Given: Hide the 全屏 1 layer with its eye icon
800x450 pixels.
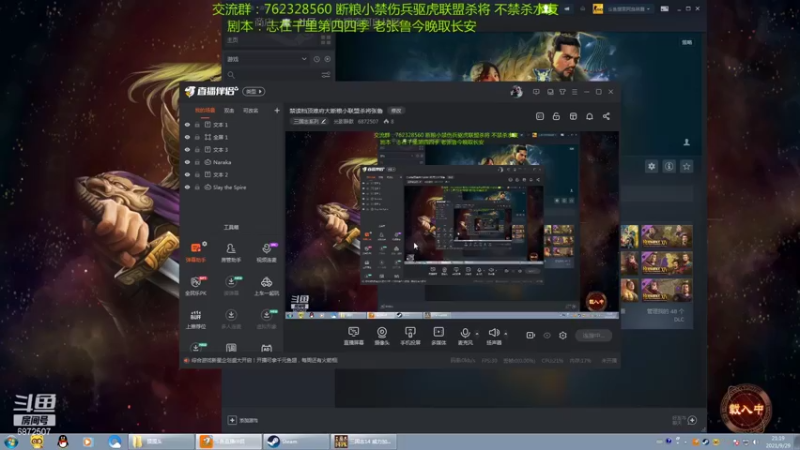Looking at the screenshot, I should tap(187, 137).
